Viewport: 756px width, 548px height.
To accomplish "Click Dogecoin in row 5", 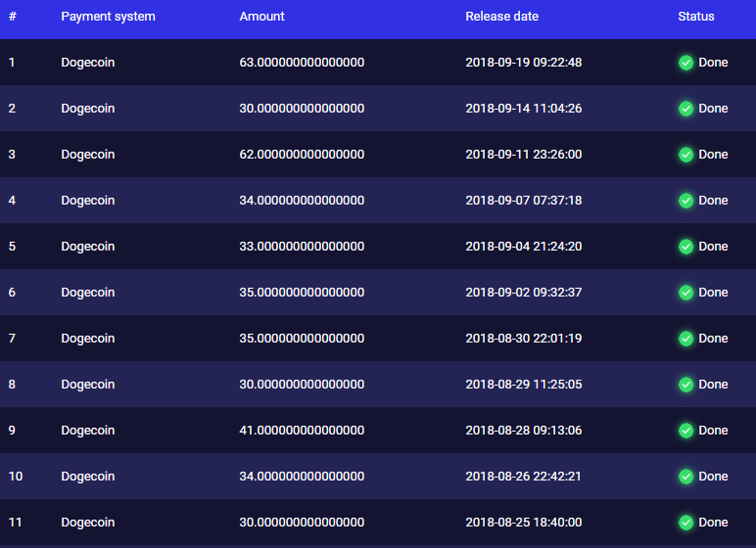I will (x=88, y=248).
